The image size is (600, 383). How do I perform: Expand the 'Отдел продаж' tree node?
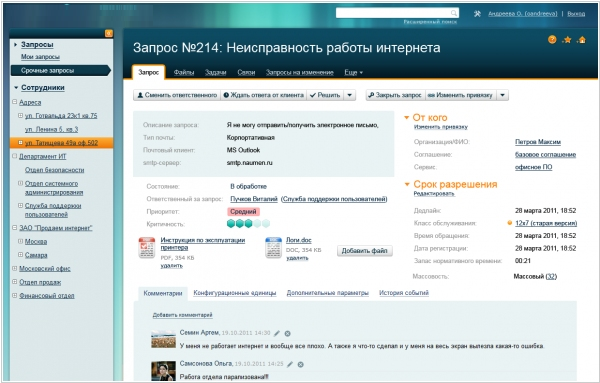[15, 282]
